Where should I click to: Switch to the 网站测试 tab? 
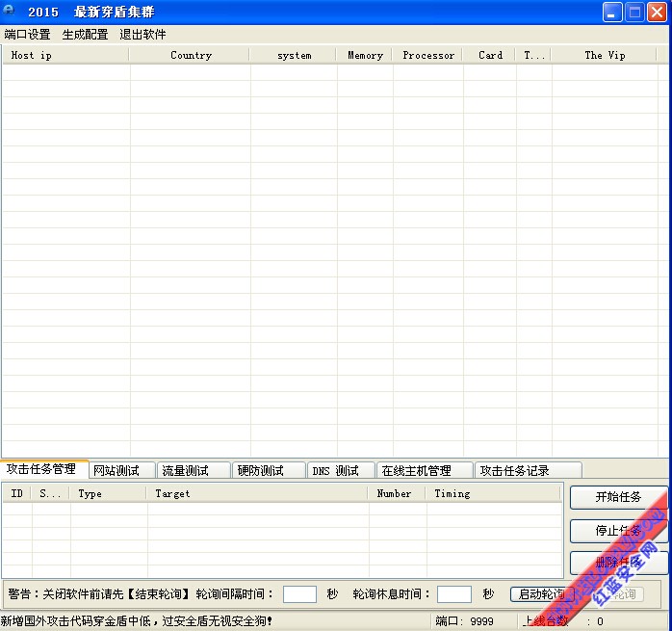point(122,470)
